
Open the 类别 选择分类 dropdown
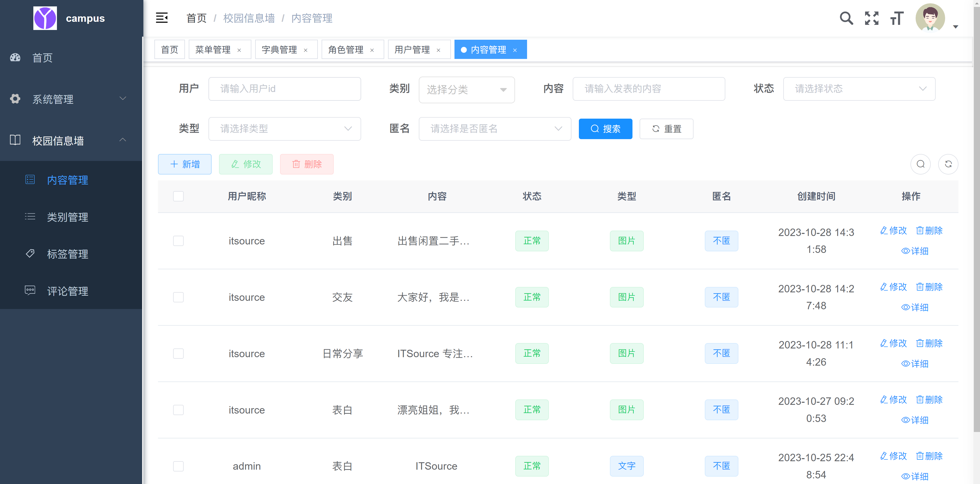tap(467, 90)
